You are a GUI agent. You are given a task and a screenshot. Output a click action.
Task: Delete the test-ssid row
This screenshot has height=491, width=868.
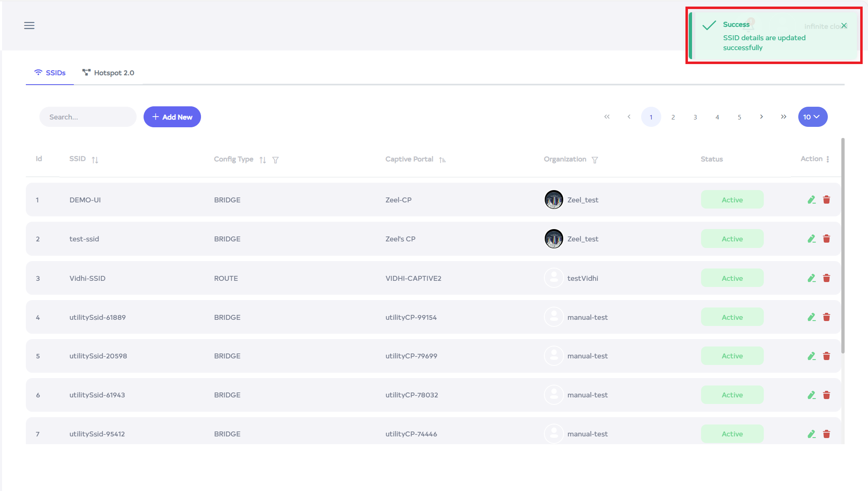click(x=826, y=239)
